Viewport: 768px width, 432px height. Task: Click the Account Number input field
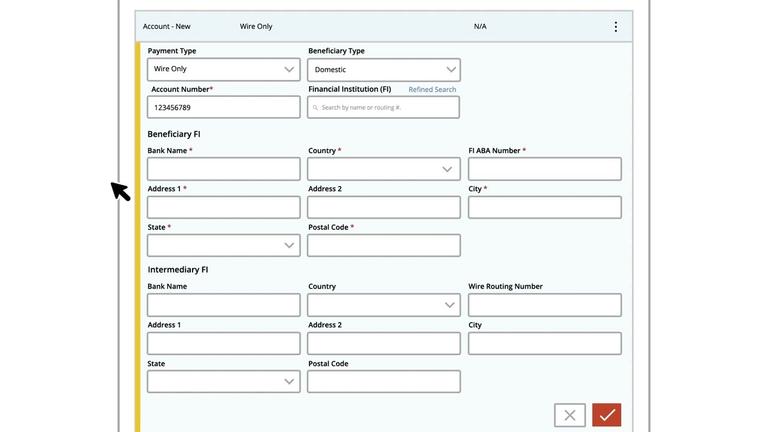pos(223,107)
